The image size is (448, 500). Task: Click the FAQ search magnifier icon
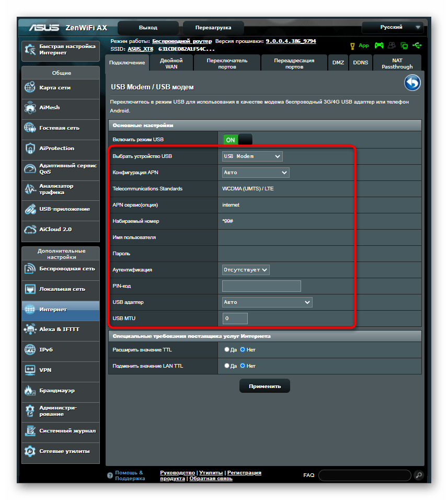418,475
